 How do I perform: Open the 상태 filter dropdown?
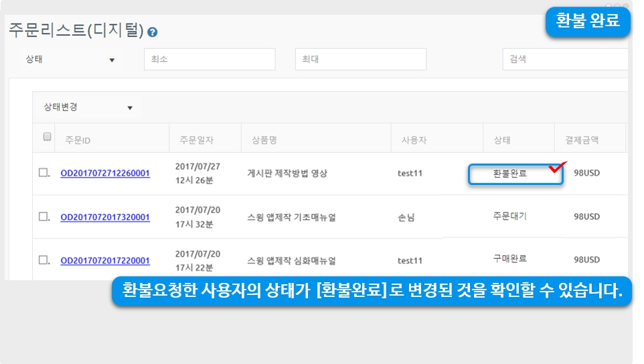70,60
